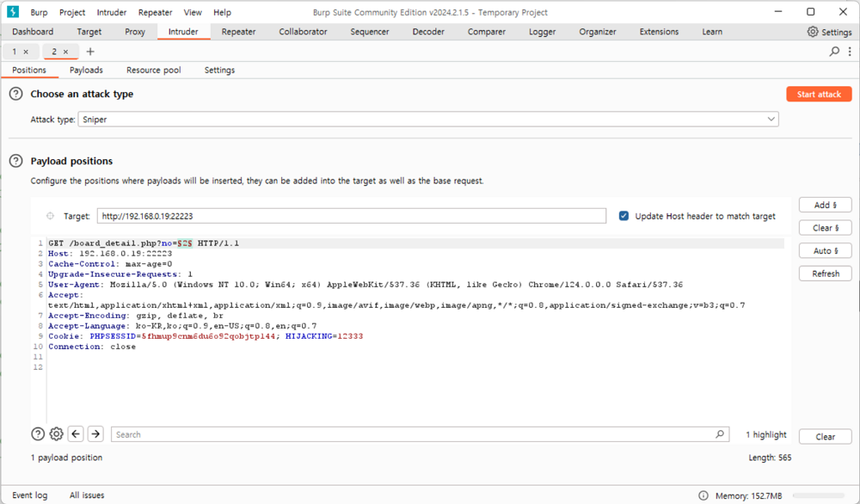This screenshot has width=860, height=504.
Task: Click the magnifier icon in search field
Action: click(x=720, y=434)
